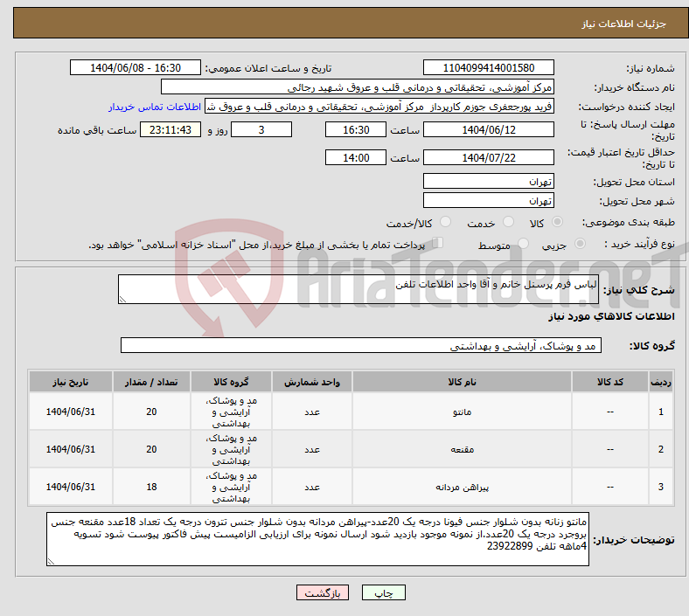Image resolution: width=689 pixels, height=616 pixels.
Task: Click date 1404/06/31 in the مقنعه row
Action: (70, 449)
